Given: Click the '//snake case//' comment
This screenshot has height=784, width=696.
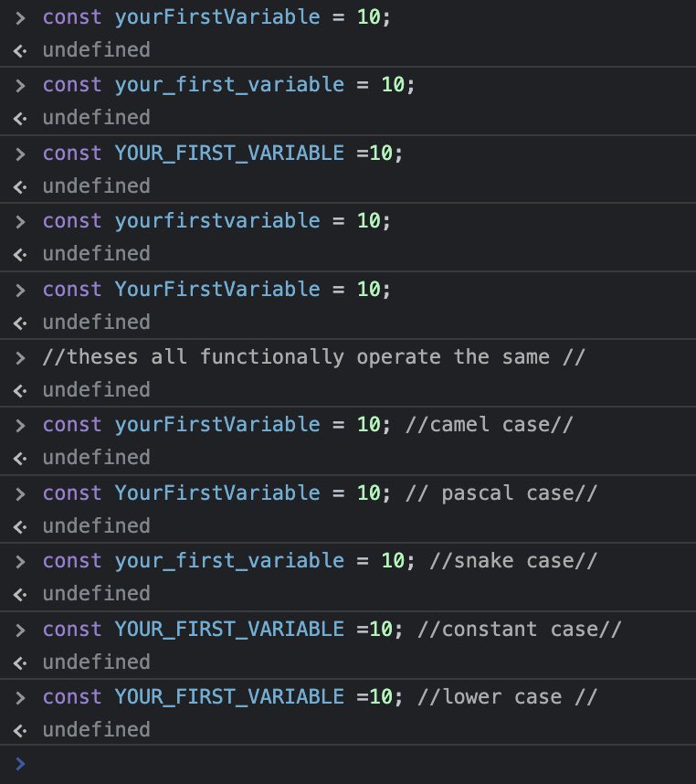Looking at the screenshot, I should coord(513,560).
